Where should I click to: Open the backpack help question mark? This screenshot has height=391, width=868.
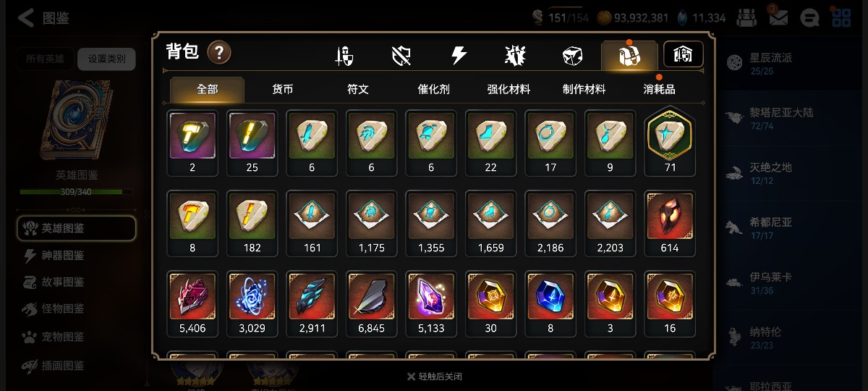tap(219, 52)
